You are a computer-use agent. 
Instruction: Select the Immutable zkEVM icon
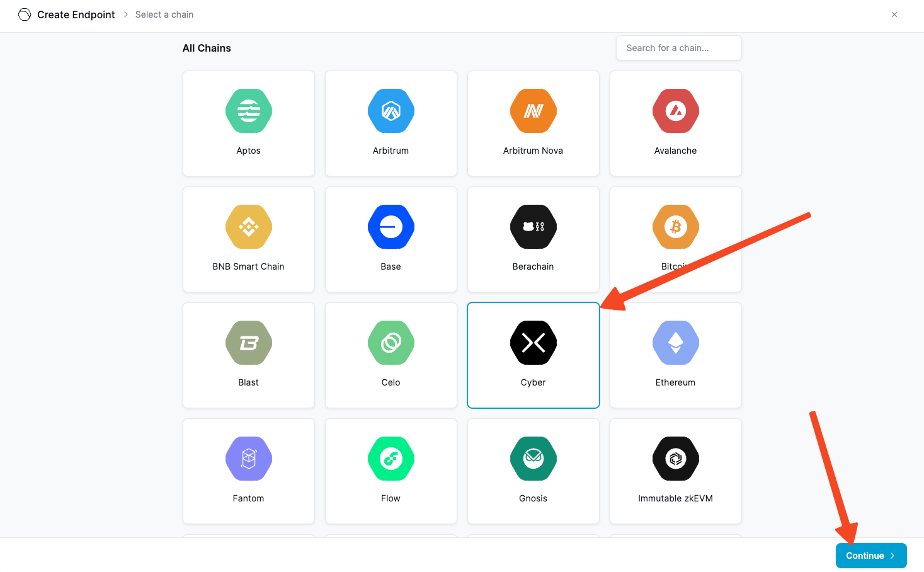click(676, 459)
